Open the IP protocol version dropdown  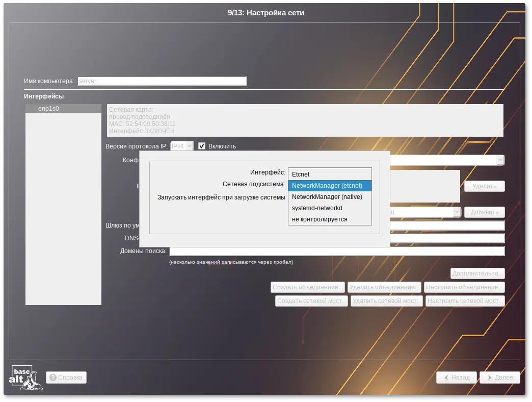[182, 146]
